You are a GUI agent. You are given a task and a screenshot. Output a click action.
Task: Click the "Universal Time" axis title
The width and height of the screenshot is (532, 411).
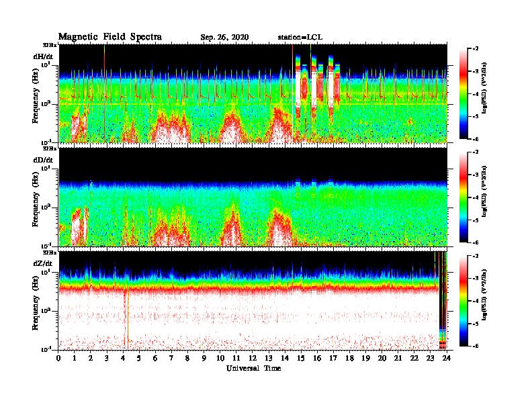[253, 368]
